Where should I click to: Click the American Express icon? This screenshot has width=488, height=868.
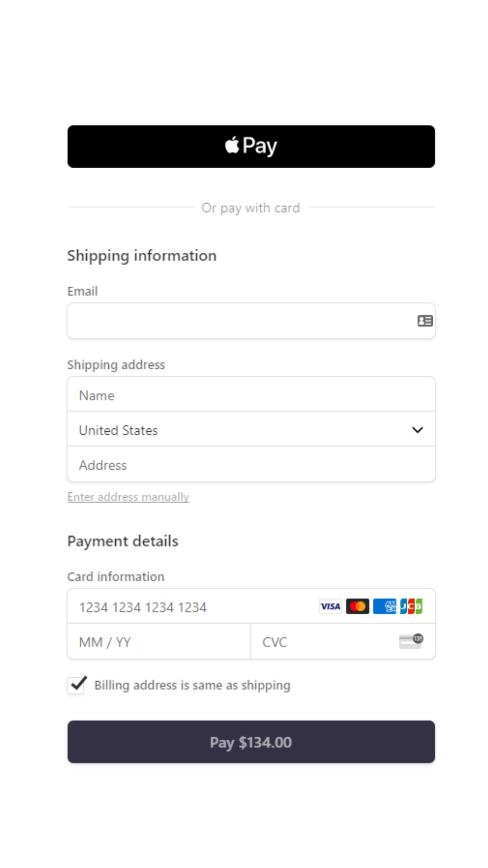(384, 606)
